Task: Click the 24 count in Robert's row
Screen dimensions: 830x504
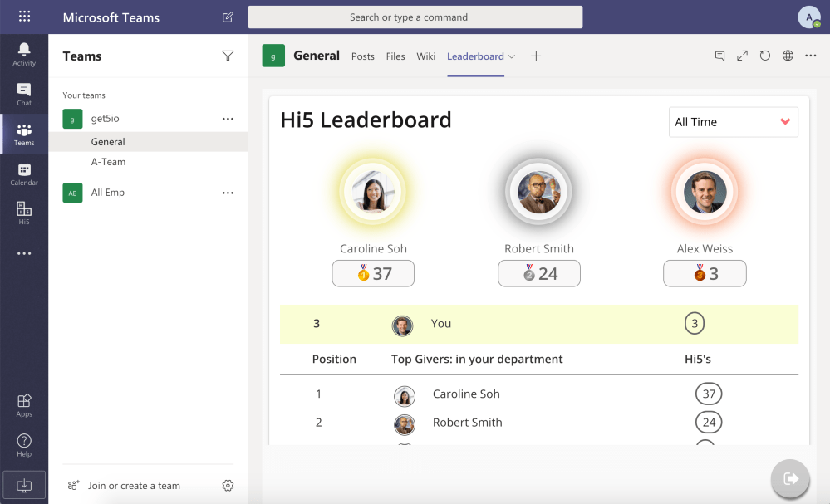Action: point(709,422)
